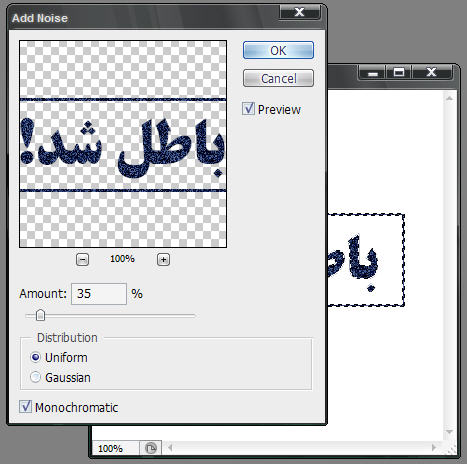Click the horizontal scrollbar left arrow
Screen dimensions: 467x464
170,448
